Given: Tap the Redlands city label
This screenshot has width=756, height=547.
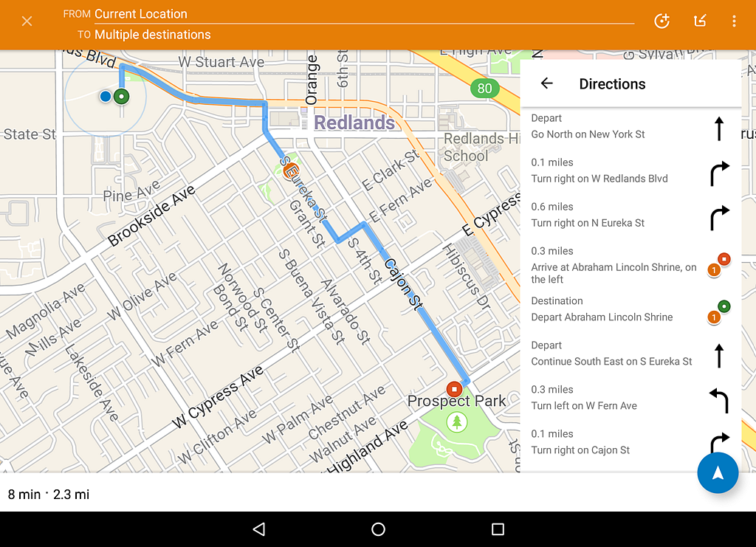Looking at the screenshot, I should pyautogui.click(x=354, y=123).
